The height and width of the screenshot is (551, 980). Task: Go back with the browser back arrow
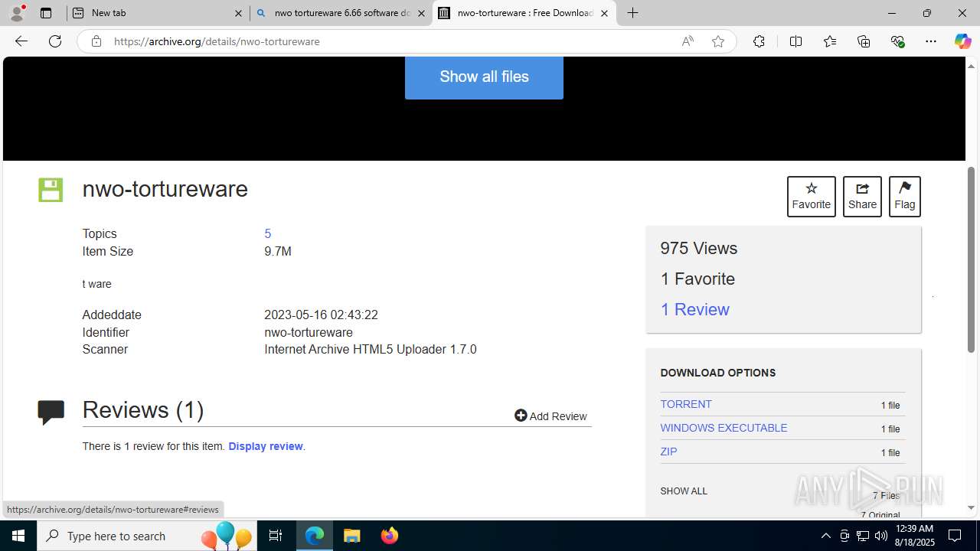21,41
